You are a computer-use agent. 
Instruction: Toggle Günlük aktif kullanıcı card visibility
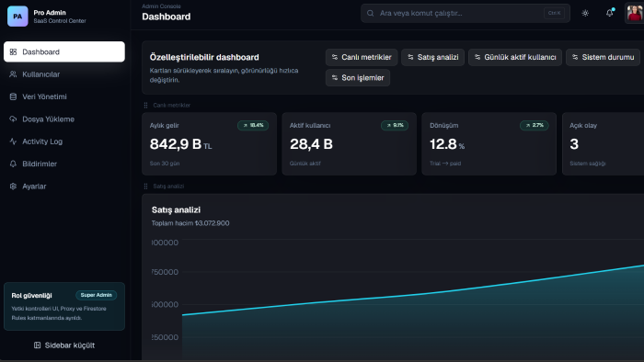click(515, 57)
